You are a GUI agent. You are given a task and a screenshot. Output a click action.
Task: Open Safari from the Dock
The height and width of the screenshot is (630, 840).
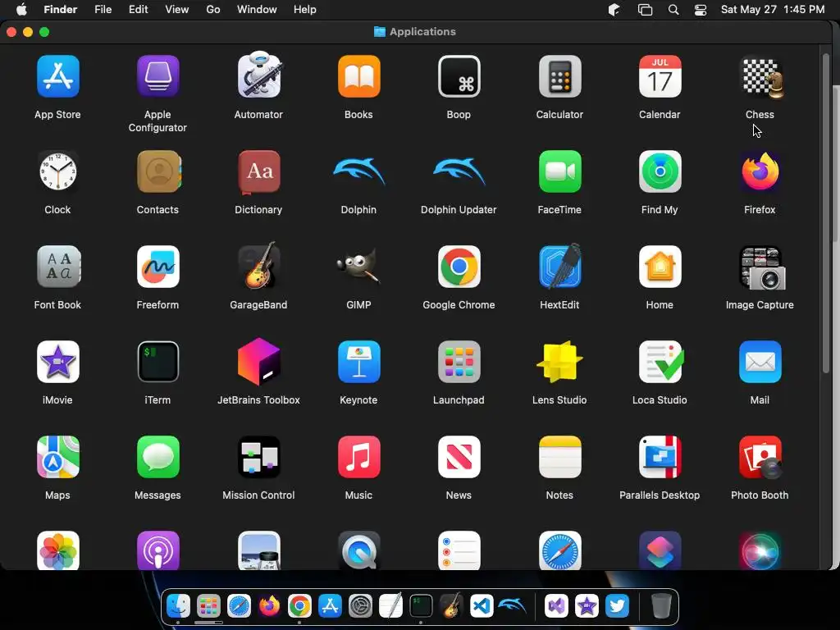click(x=239, y=606)
